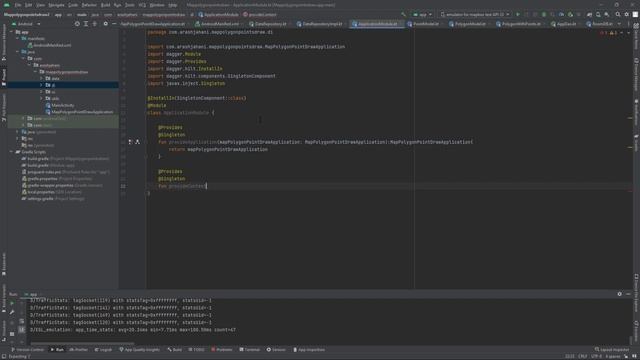Open the File menu
The height and width of the screenshot is (360, 640).
(x=18, y=5)
